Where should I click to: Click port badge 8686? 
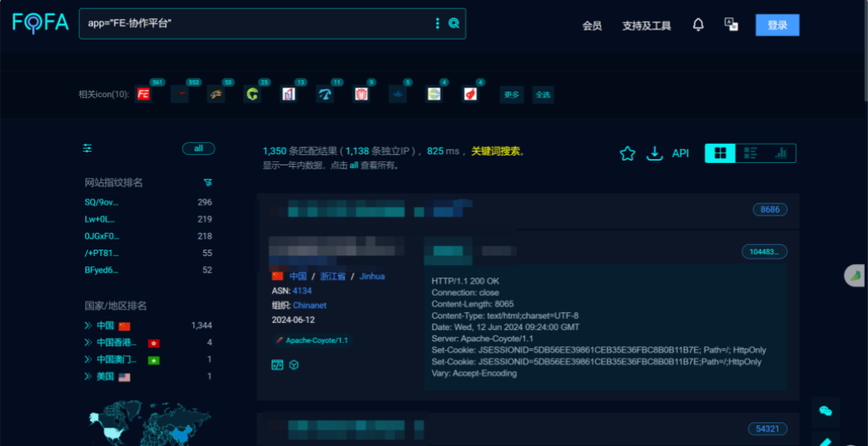click(770, 210)
